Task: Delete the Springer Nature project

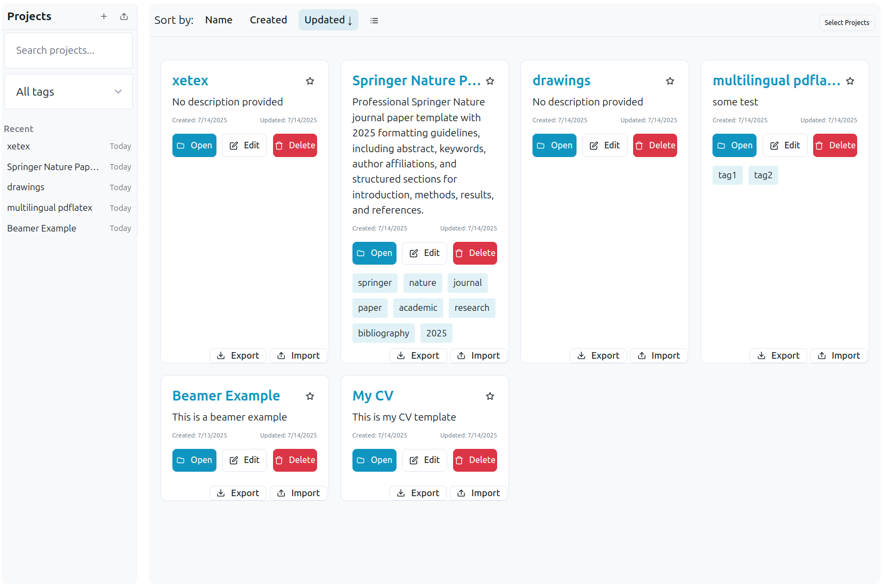Action: point(475,253)
